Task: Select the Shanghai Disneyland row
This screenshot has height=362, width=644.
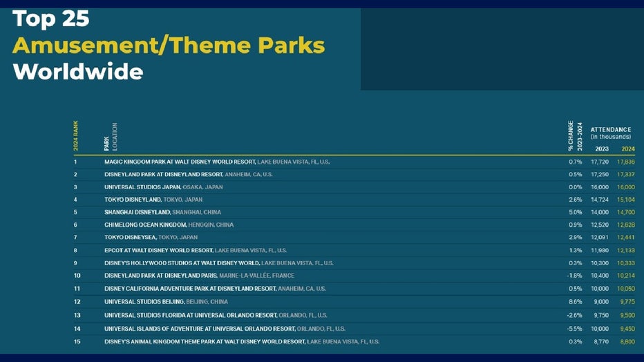Action: click(162, 212)
